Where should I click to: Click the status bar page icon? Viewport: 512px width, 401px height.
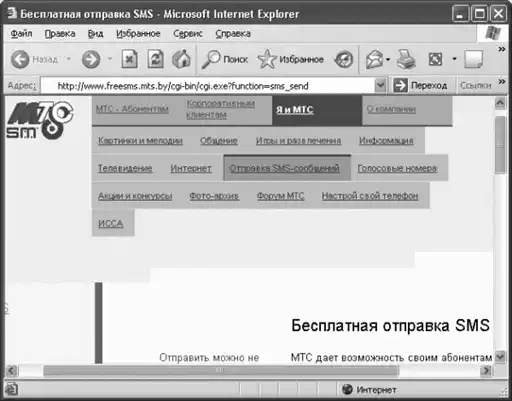pyautogui.click(x=12, y=389)
